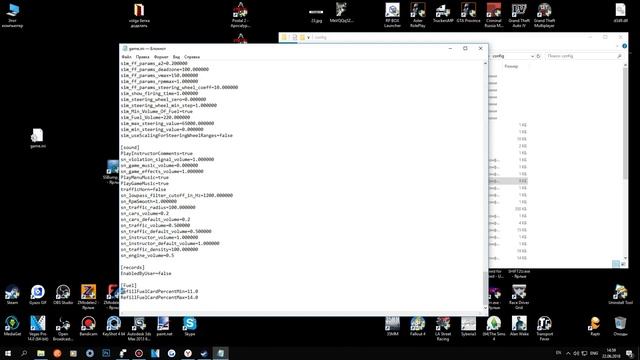This screenshot has height=360, width=640.
Task: Click the taskbar clock and date
Action: [x=611, y=353]
